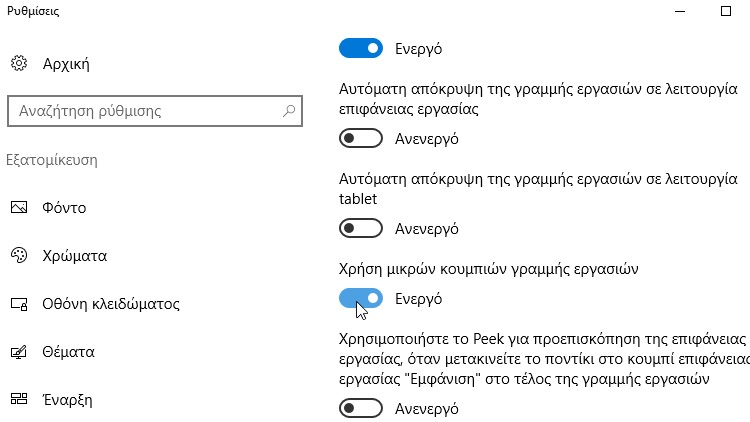Turn off the topmost Ενεργό toggle

click(x=361, y=48)
